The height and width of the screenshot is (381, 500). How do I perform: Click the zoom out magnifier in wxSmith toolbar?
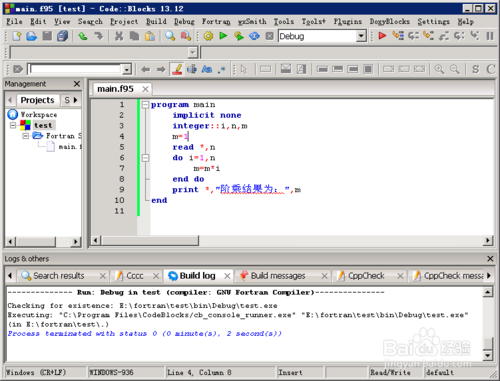pyautogui.click(x=455, y=69)
